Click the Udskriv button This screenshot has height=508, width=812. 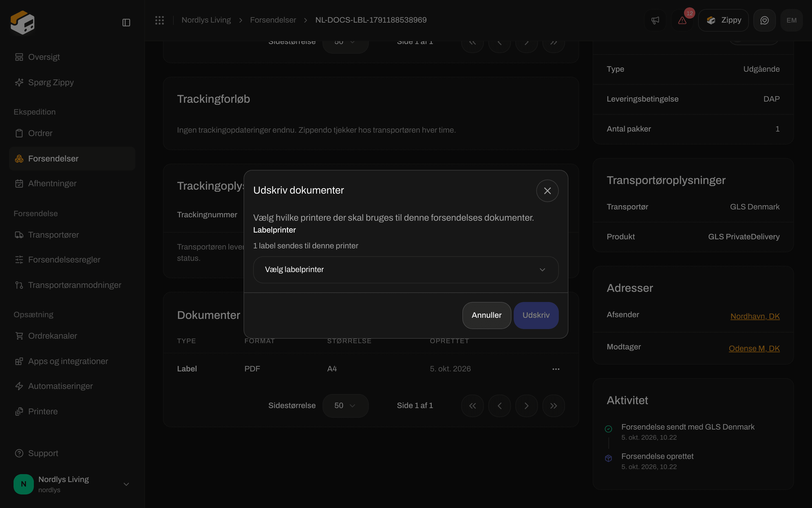tap(536, 315)
